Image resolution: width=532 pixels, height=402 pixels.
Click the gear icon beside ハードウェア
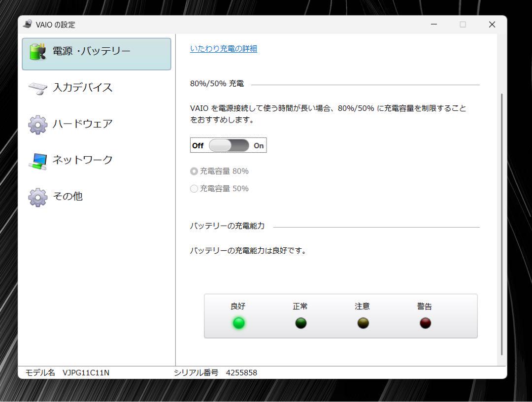point(37,125)
